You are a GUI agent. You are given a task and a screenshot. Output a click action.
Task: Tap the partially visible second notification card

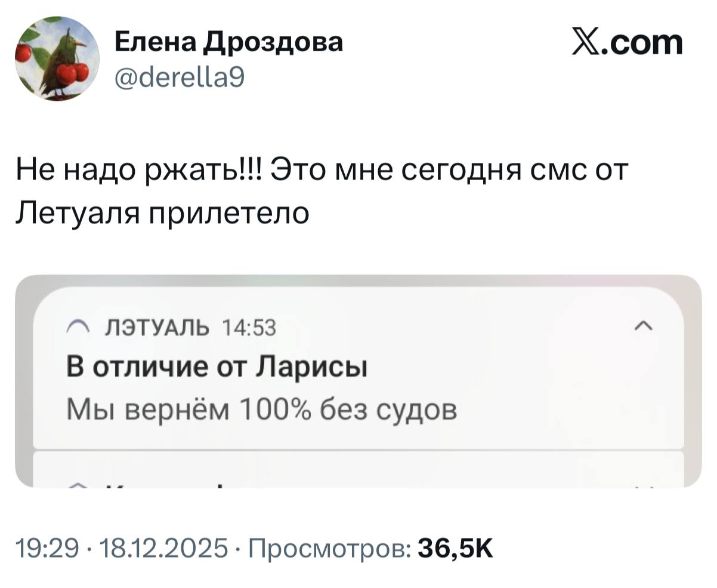click(358, 471)
